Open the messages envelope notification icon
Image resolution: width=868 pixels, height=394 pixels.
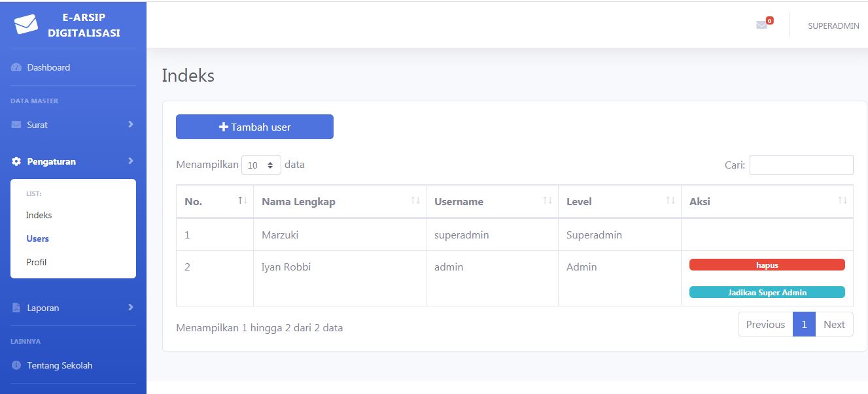[x=761, y=25]
